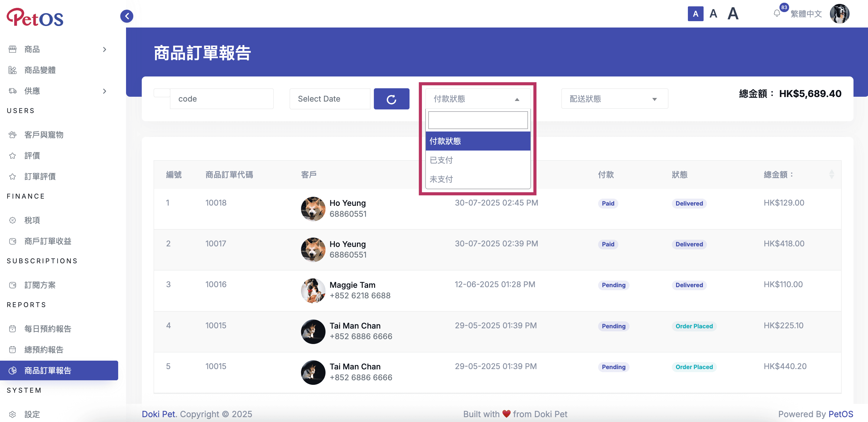868x422 pixels.
Task: Click Pending badge on order 10016
Action: point(613,285)
